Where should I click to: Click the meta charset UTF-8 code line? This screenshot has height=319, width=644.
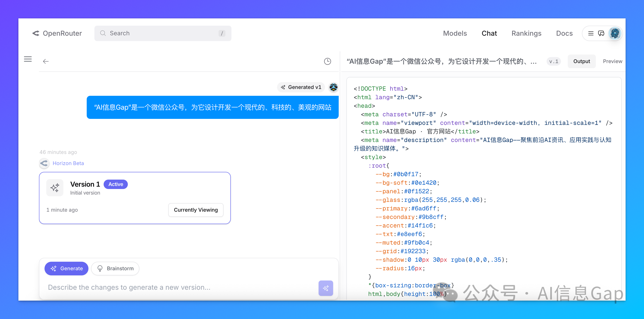click(x=404, y=114)
